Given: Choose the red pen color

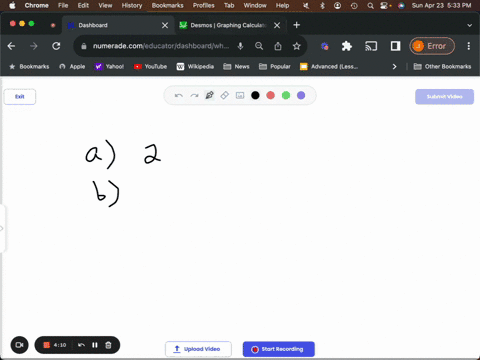Looking at the screenshot, I should coord(271,96).
